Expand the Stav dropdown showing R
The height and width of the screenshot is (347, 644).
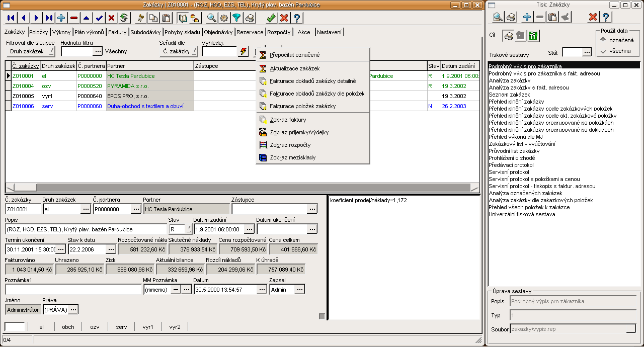pos(189,229)
